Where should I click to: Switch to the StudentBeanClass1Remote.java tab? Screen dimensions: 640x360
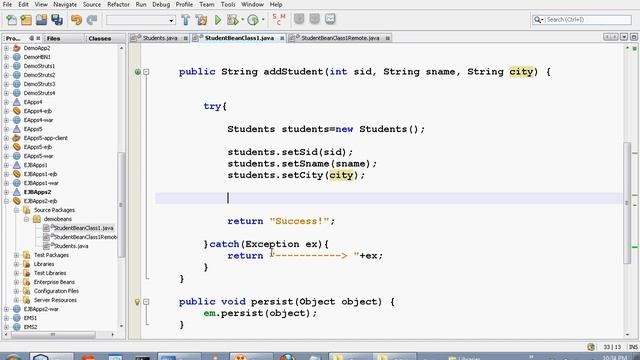(x=340, y=38)
